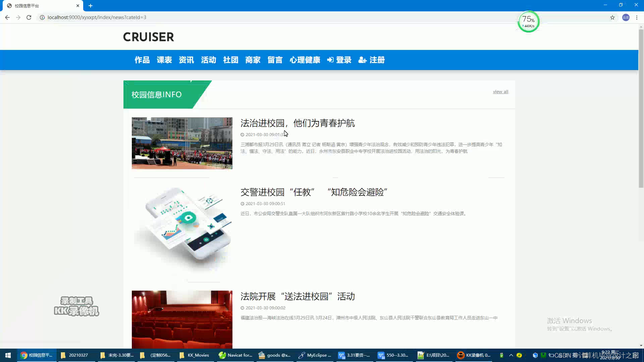Viewport: 644px width, 362px height.
Task: Open the 社团 menu item
Action: click(231, 60)
